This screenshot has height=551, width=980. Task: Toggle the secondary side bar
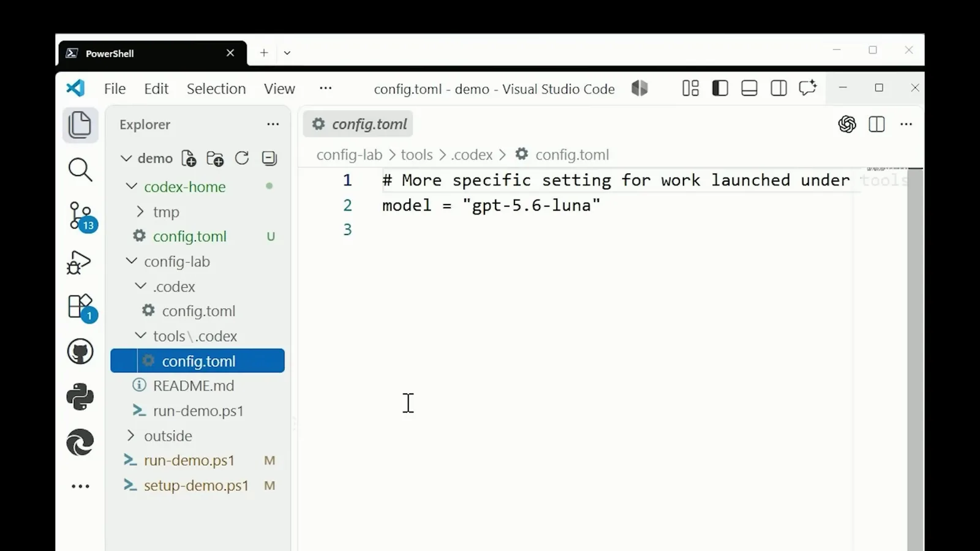coord(778,88)
